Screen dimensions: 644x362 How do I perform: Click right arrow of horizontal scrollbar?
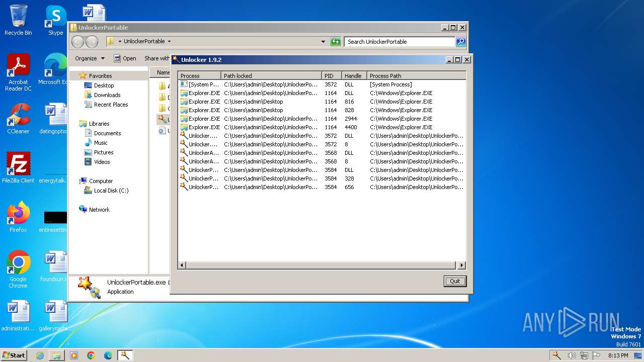click(x=462, y=265)
